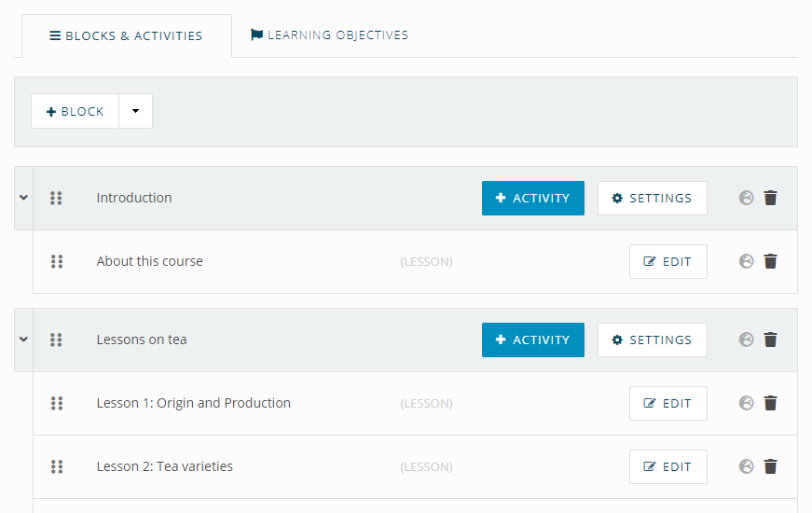The image size is (812, 513).
Task: Grab the drag handle beside Introduction
Action: coord(56,198)
